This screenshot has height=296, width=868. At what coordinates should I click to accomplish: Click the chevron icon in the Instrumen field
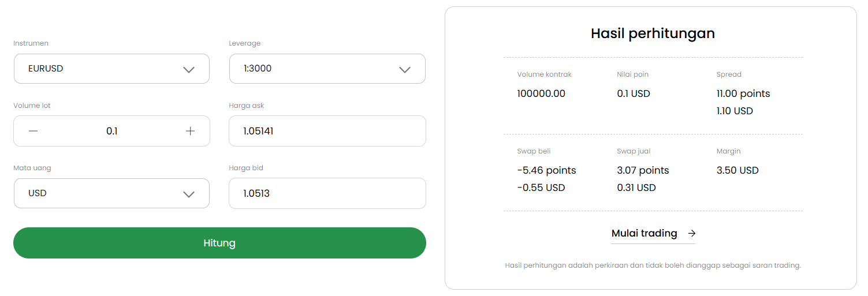click(x=189, y=69)
